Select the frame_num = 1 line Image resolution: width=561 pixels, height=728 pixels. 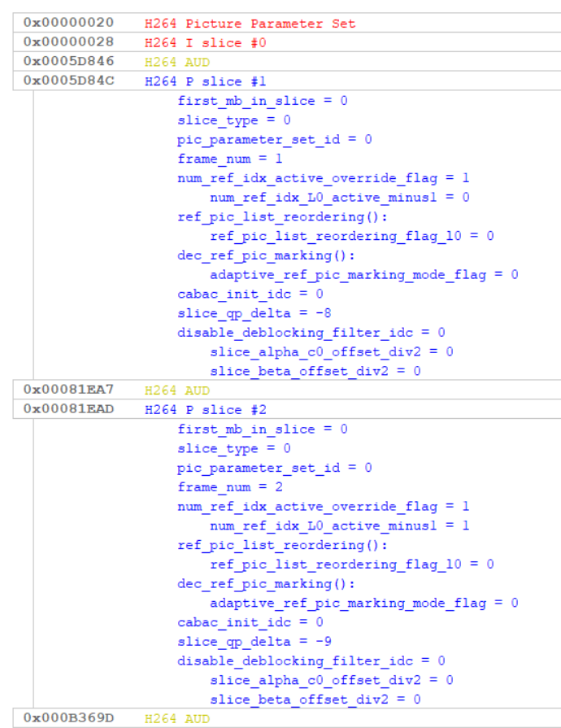[230, 159]
